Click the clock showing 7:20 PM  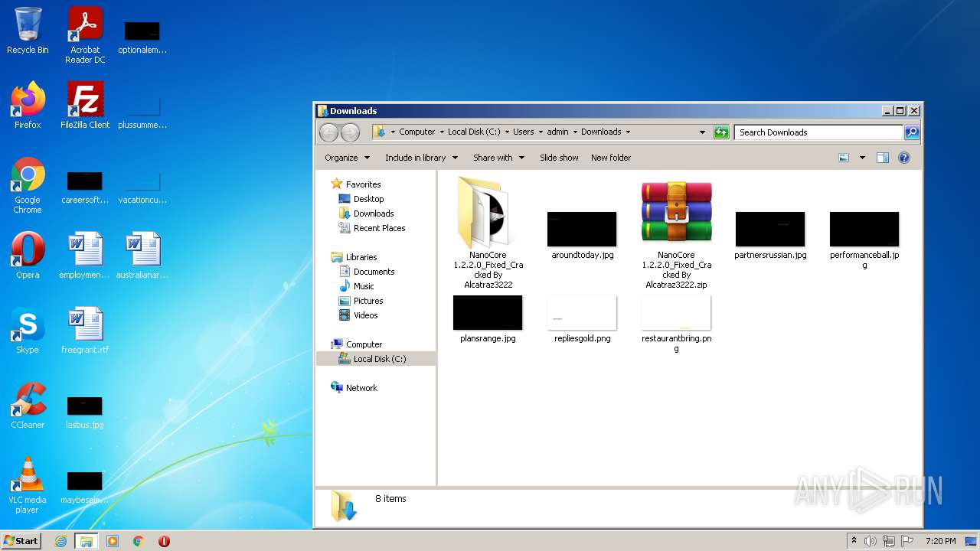coord(940,541)
